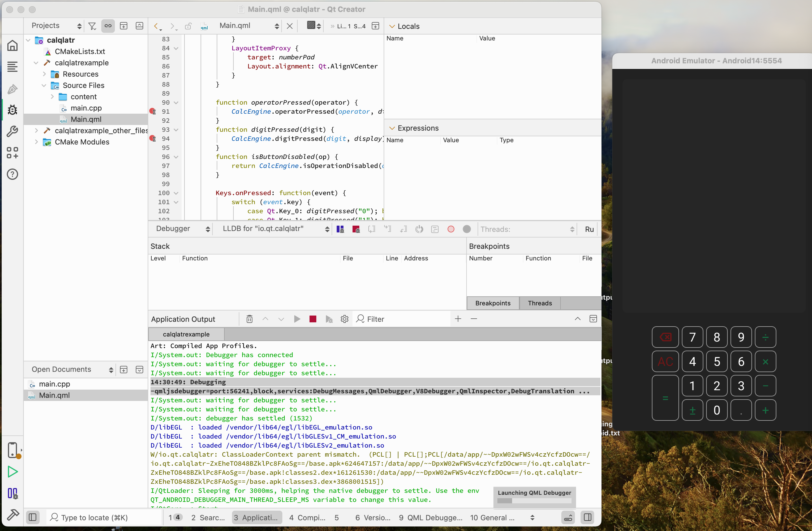Toggle breakpoint on line 94
812x531 pixels.
(x=152, y=139)
